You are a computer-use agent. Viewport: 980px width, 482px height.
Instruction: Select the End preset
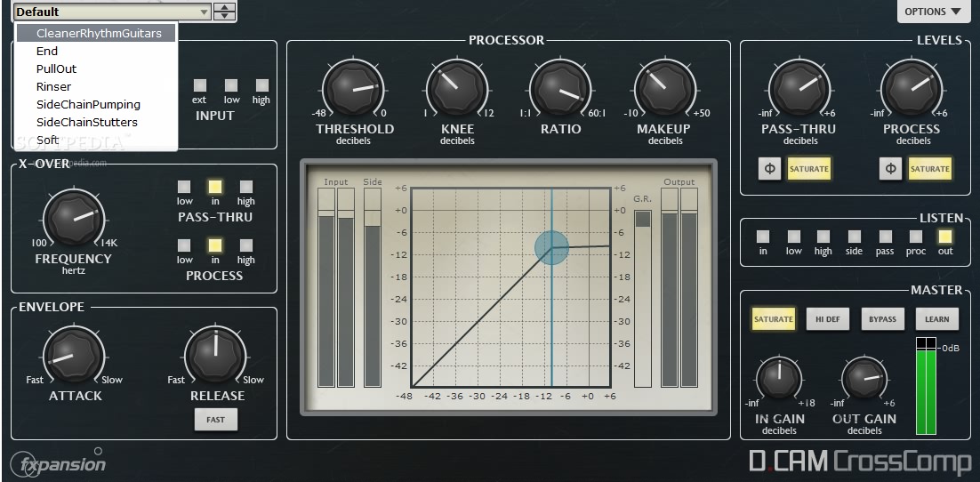(x=97, y=52)
